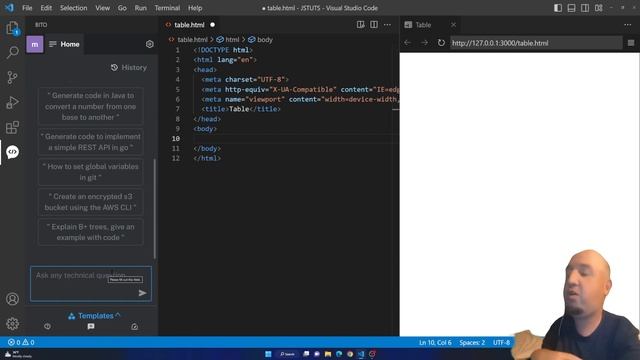The height and width of the screenshot is (360, 640).
Task: Select the Table preview tab
Action: click(423, 25)
